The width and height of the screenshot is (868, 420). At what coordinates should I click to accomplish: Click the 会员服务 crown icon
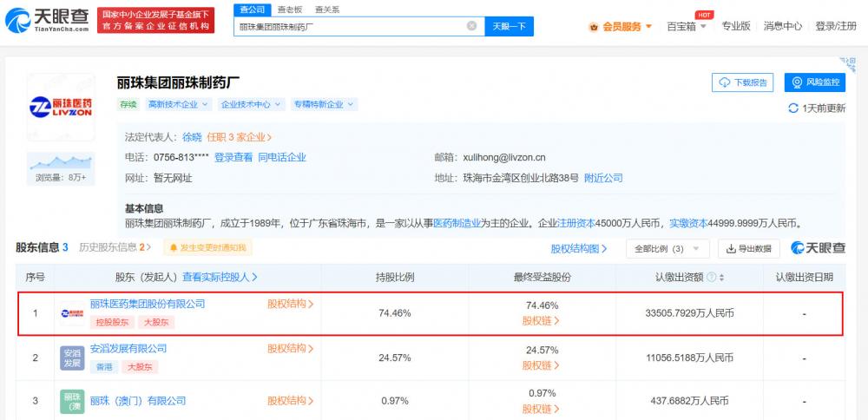point(594,27)
